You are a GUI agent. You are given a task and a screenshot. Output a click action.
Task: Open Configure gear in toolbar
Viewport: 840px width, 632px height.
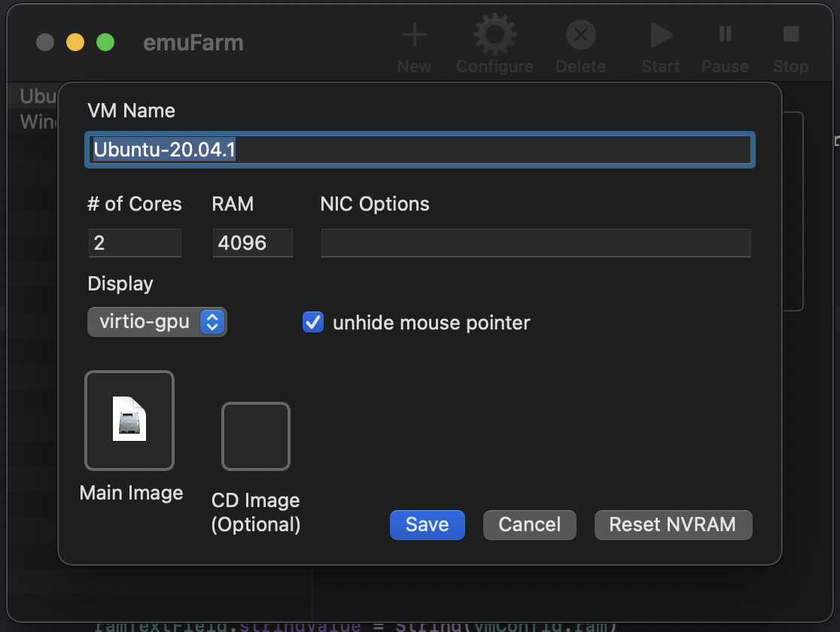495,35
